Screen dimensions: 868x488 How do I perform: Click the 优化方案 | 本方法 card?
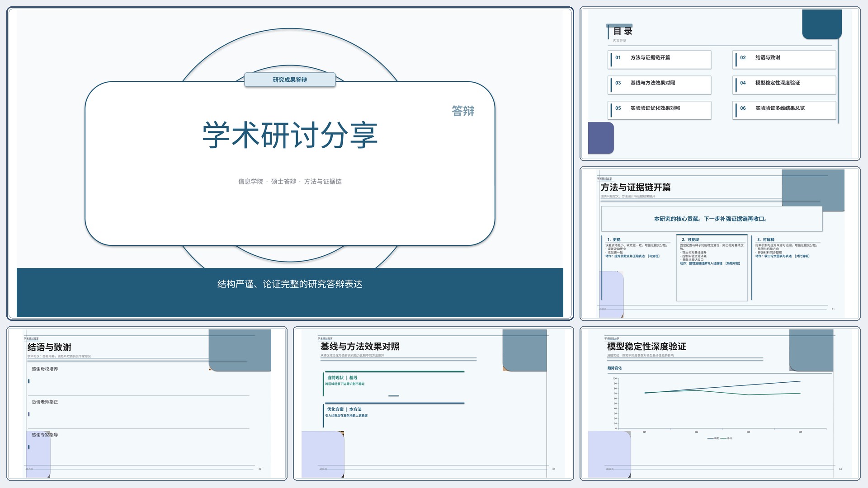coord(393,415)
